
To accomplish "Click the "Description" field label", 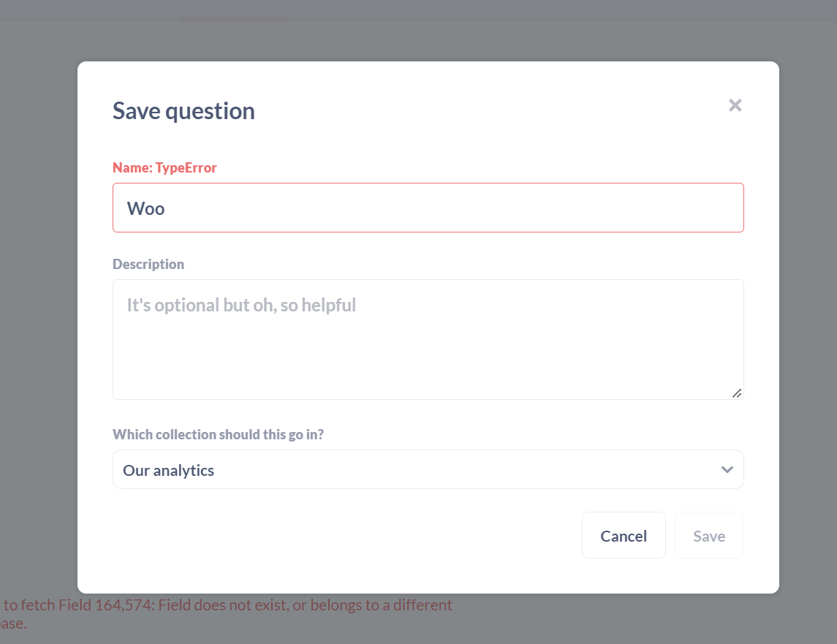I will point(148,264).
